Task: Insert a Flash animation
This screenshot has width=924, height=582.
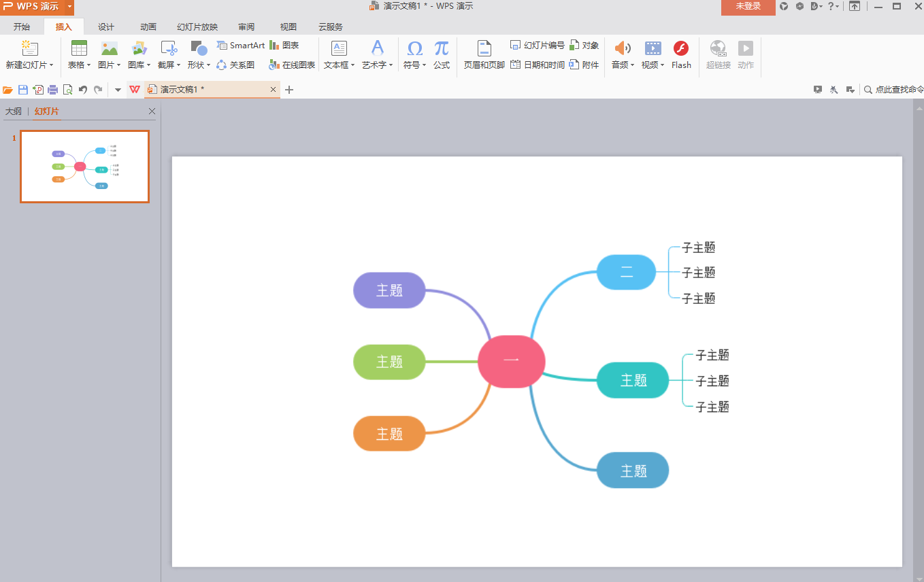Action: 681,54
